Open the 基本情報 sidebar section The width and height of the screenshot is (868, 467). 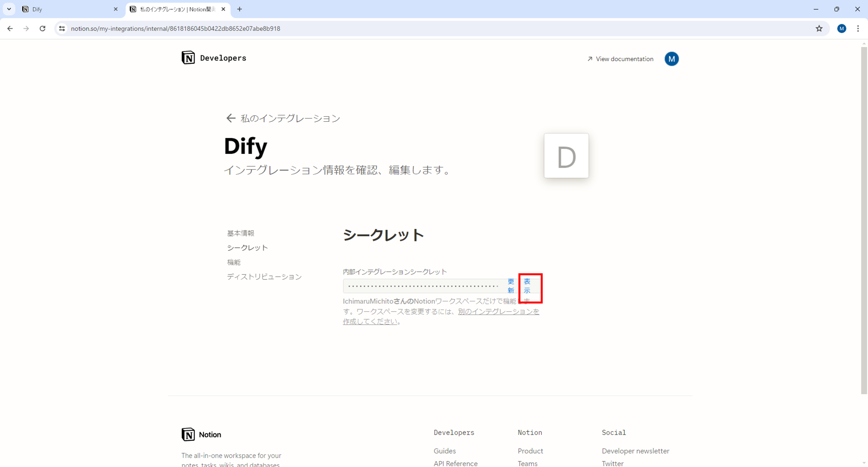[x=241, y=233]
